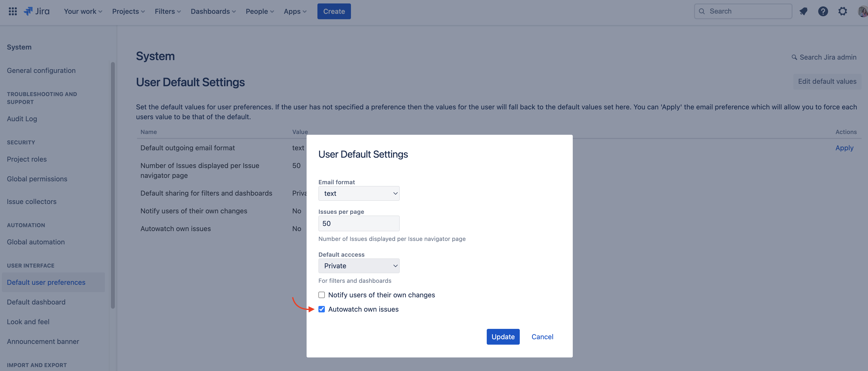Click the Cancel button
This screenshot has height=371, width=868.
pos(542,336)
